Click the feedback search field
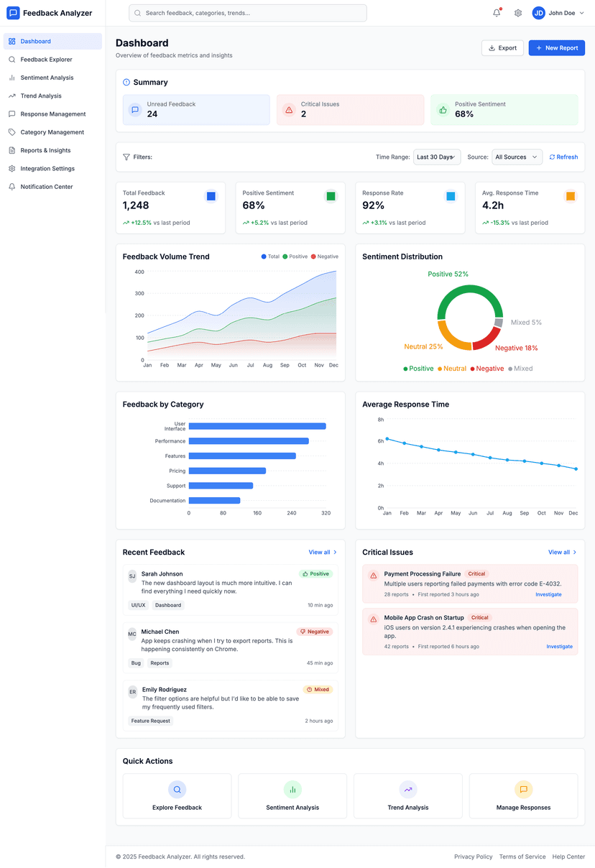The height and width of the screenshot is (868, 595). [246, 12]
